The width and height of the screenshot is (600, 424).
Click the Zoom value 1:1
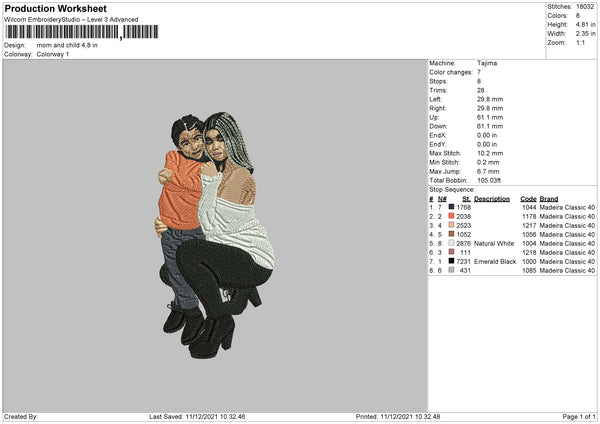(580, 43)
